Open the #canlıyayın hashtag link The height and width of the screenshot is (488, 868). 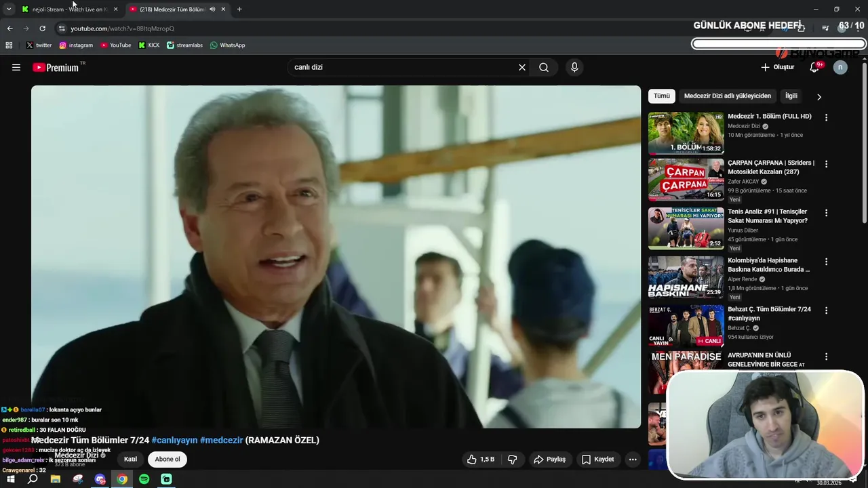(x=174, y=440)
